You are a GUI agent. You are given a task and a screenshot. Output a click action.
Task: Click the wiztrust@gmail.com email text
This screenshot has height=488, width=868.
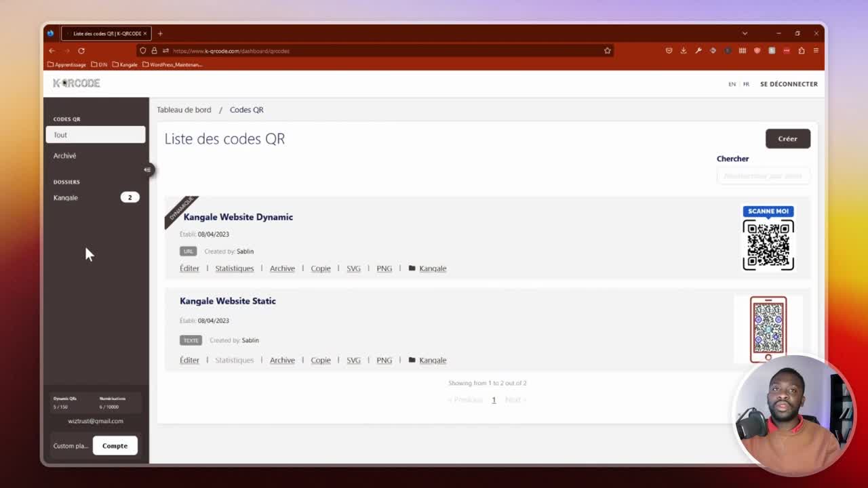click(96, 421)
